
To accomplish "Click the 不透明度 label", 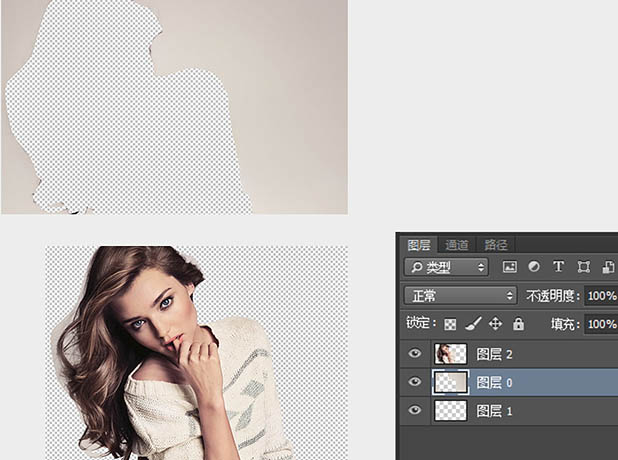I will (553, 296).
